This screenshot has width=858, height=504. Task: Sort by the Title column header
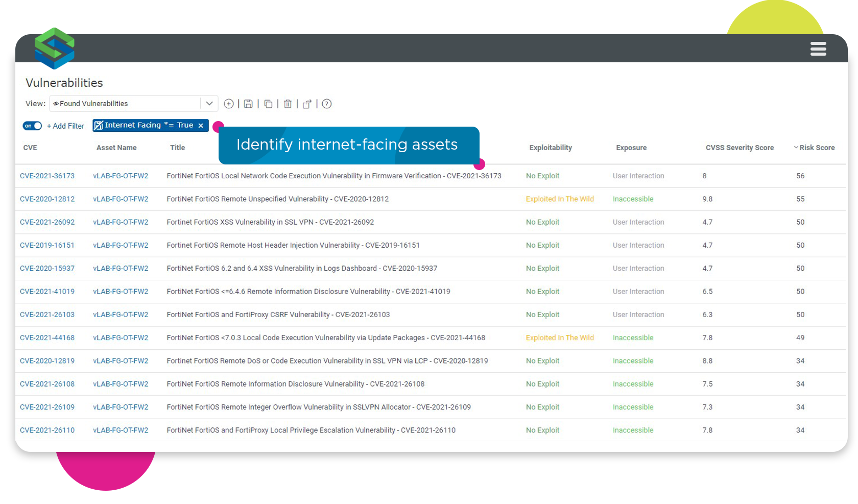click(177, 148)
